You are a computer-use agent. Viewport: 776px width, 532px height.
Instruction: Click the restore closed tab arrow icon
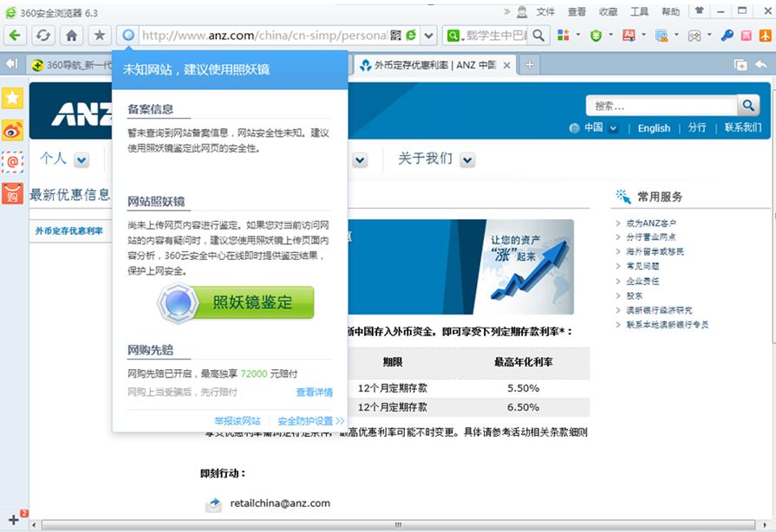coord(760,64)
